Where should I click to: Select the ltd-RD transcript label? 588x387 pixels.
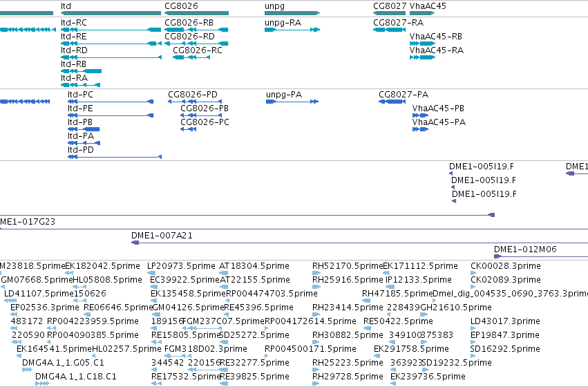coord(74,50)
